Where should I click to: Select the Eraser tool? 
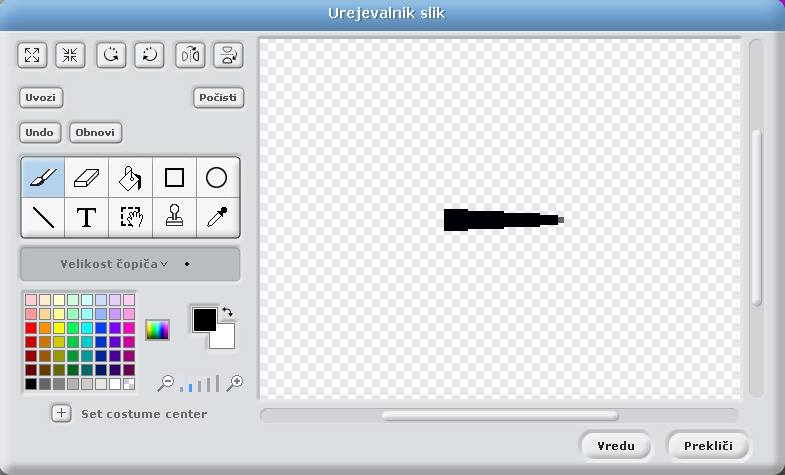point(87,178)
